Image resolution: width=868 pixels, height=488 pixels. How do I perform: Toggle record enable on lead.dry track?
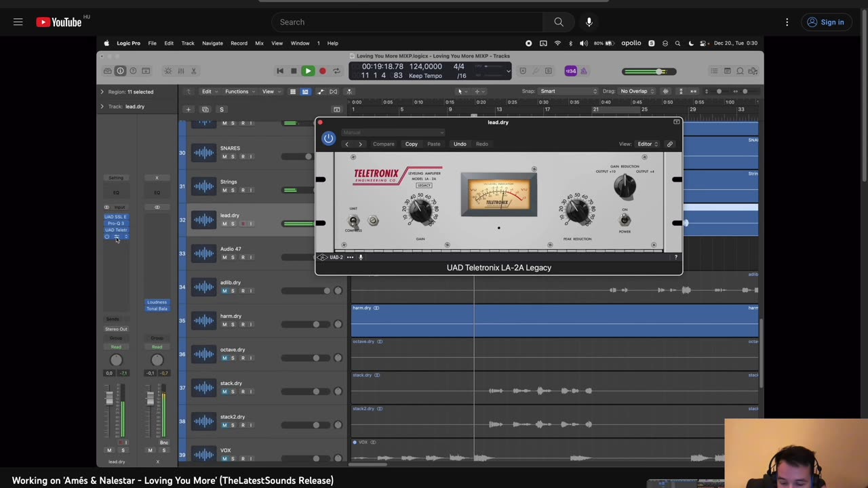coord(242,224)
